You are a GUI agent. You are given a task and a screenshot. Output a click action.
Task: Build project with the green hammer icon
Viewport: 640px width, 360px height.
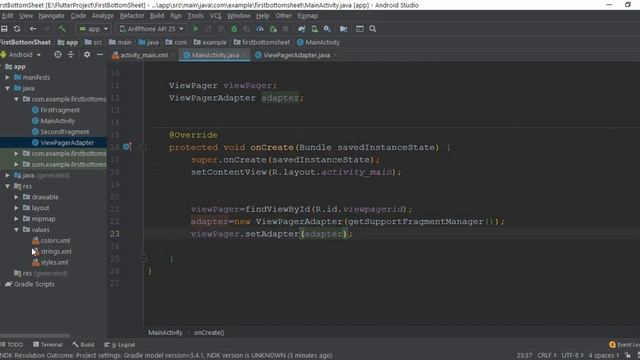pos(62,29)
